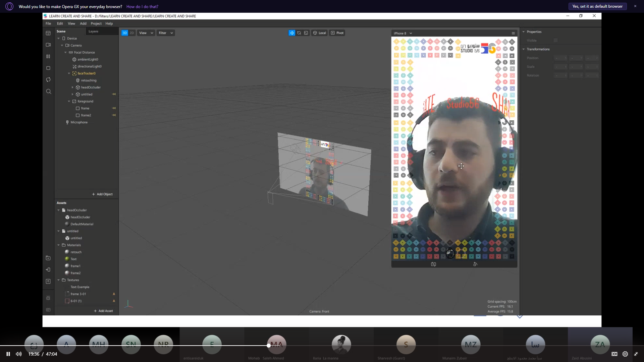Toggle Pivot mode button
Viewport: 644px width, 362px height.
click(x=337, y=33)
